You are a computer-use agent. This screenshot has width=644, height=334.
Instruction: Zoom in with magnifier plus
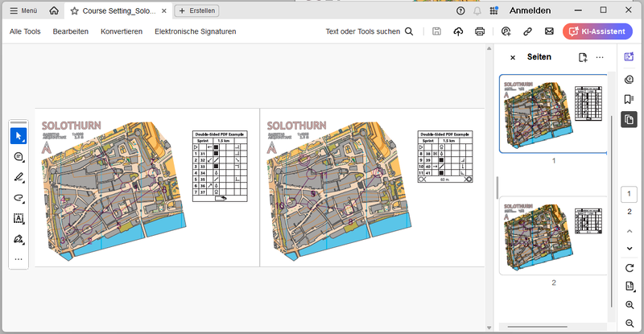click(x=630, y=305)
